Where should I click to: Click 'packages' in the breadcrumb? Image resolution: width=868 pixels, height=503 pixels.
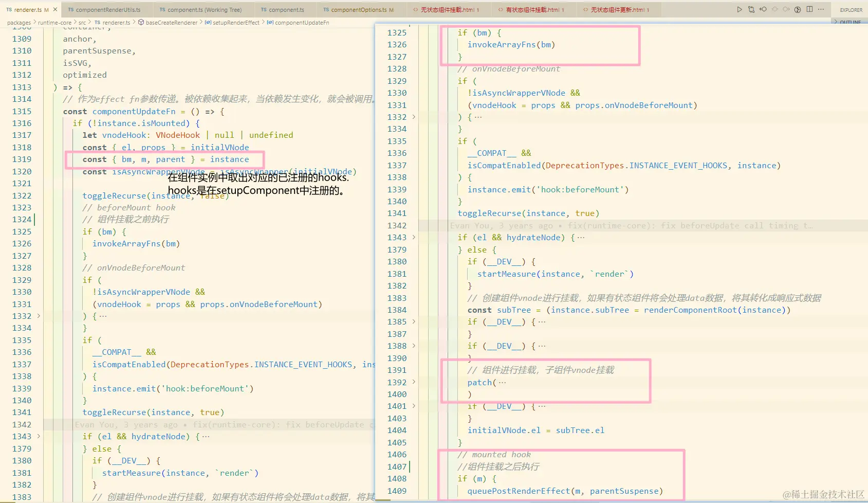[19, 23]
